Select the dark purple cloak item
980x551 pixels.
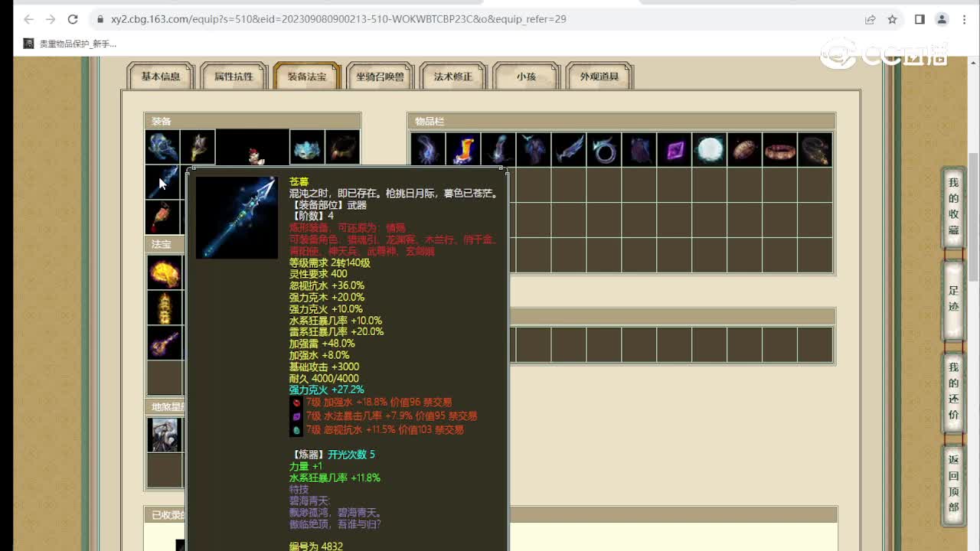(639, 150)
